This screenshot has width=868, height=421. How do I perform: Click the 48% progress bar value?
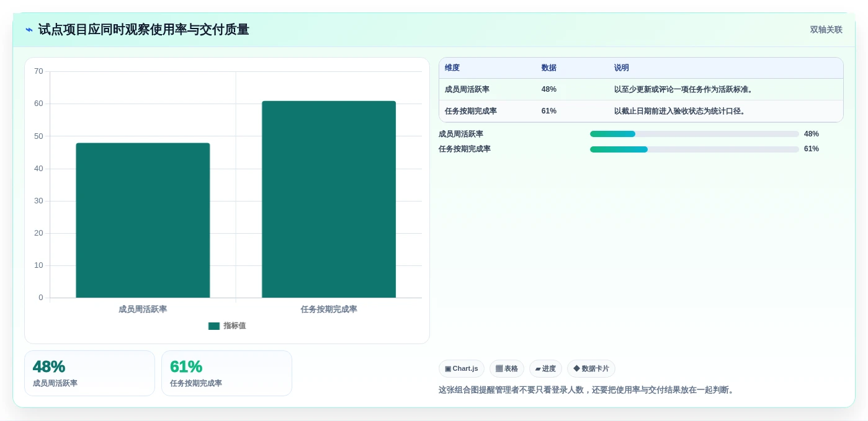click(x=812, y=134)
